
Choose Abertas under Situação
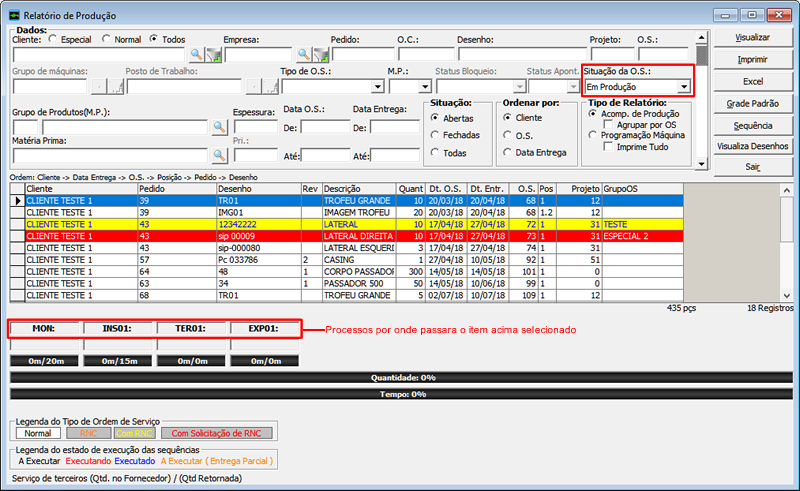[435, 118]
